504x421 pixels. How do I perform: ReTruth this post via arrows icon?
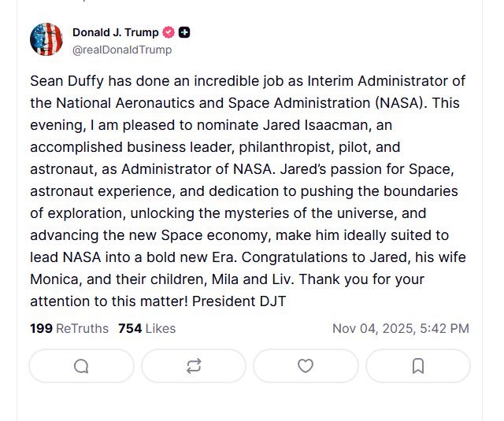point(194,366)
